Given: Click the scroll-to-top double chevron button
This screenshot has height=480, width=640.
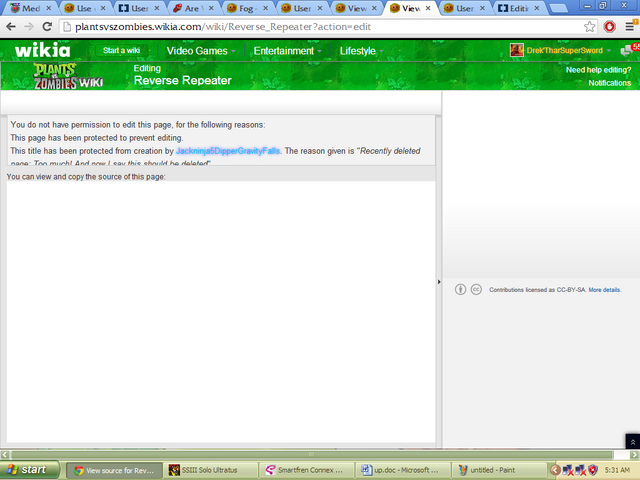Looking at the screenshot, I should point(633,442).
